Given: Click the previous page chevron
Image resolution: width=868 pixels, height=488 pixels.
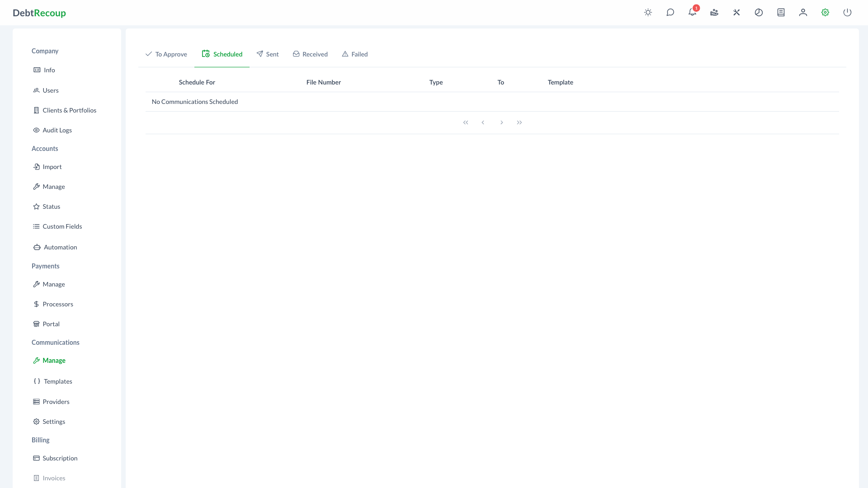Looking at the screenshot, I should (x=483, y=122).
